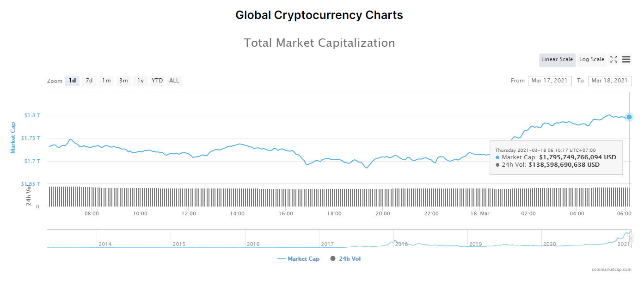Open fullscreen chart view icon
644x282 pixels.
point(613,59)
